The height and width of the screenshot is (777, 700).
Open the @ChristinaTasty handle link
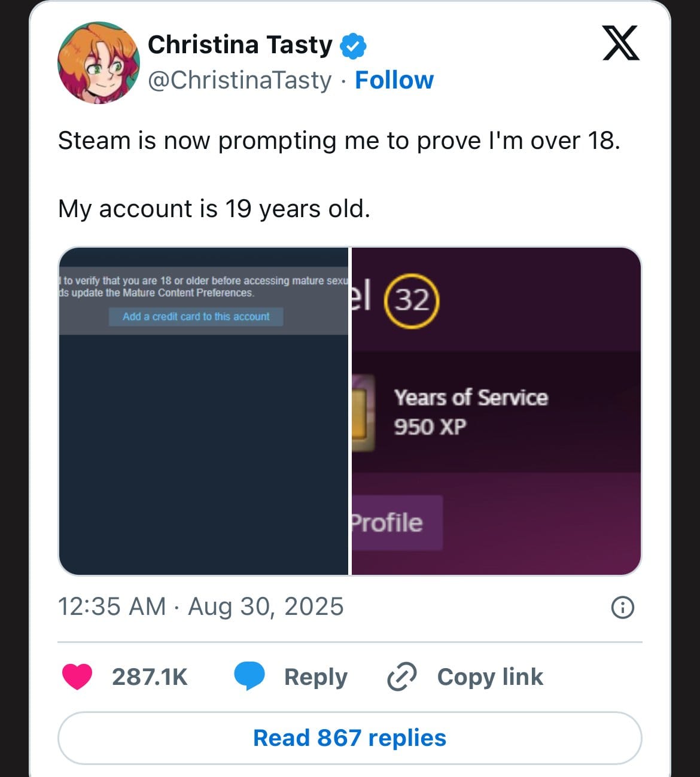click(239, 80)
